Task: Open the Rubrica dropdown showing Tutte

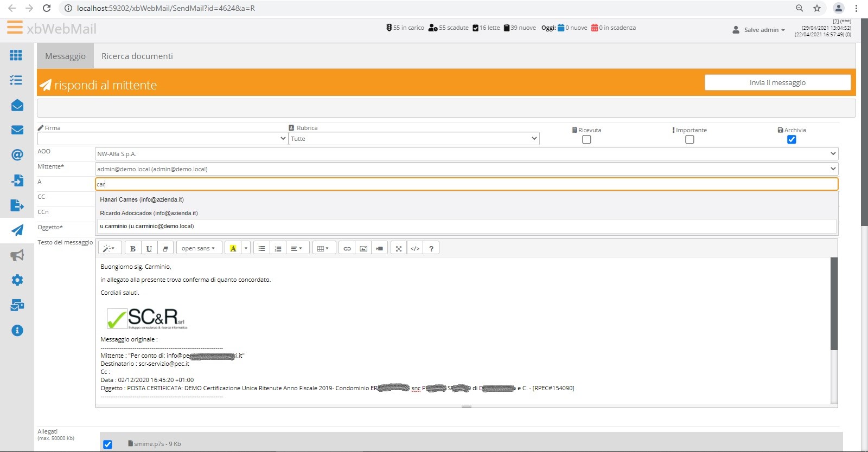Action: 414,138
